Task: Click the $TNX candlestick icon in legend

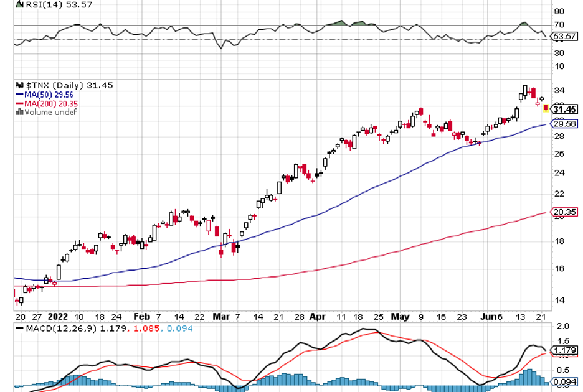Action: pyautogui.click(x=18, y=85)
